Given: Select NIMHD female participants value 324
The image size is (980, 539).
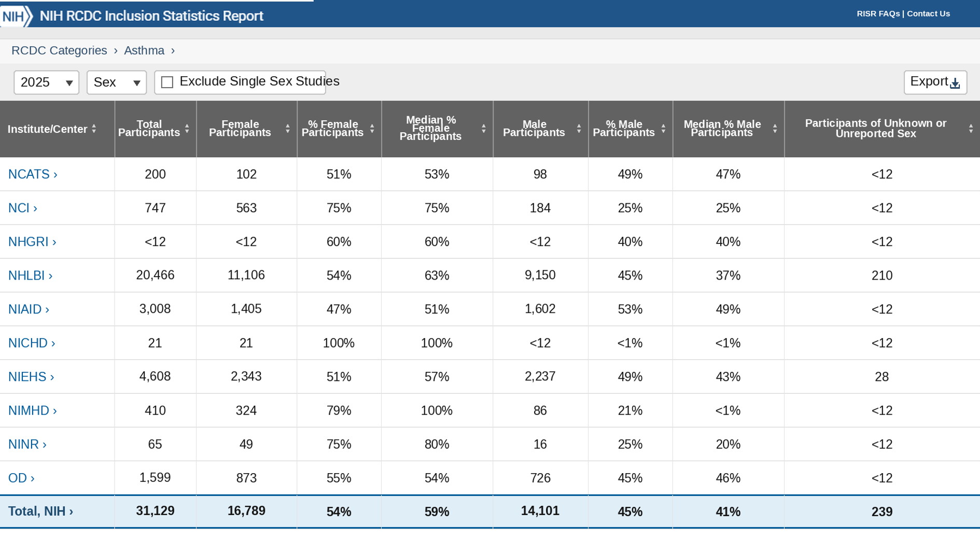Looking at the screenshot, I should point(246,410).
